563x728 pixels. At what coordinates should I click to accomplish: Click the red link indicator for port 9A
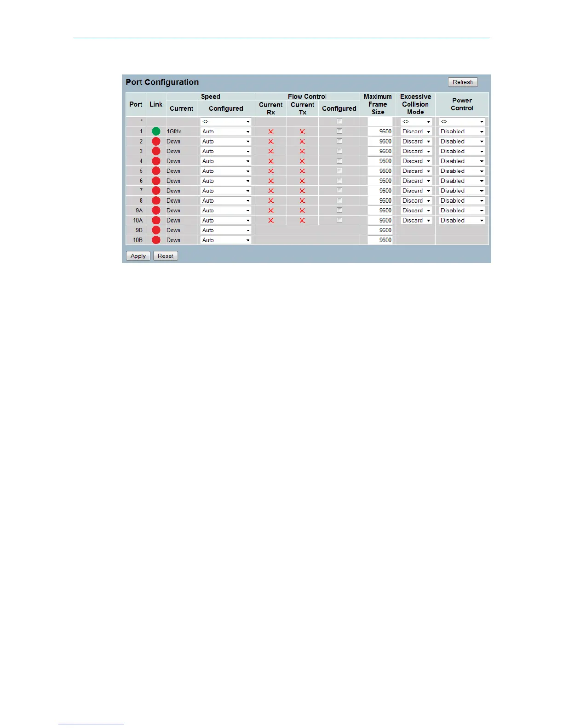156,210
